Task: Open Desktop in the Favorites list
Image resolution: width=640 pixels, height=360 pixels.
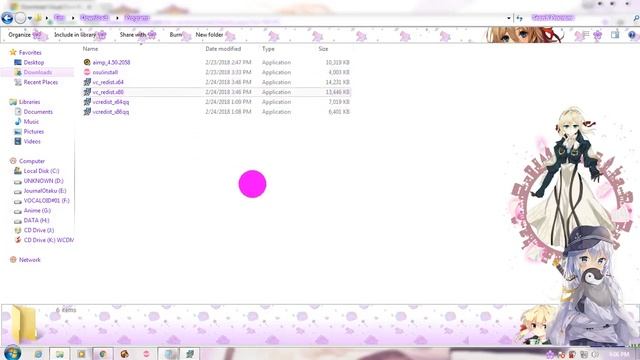Action: coord(33,62)
